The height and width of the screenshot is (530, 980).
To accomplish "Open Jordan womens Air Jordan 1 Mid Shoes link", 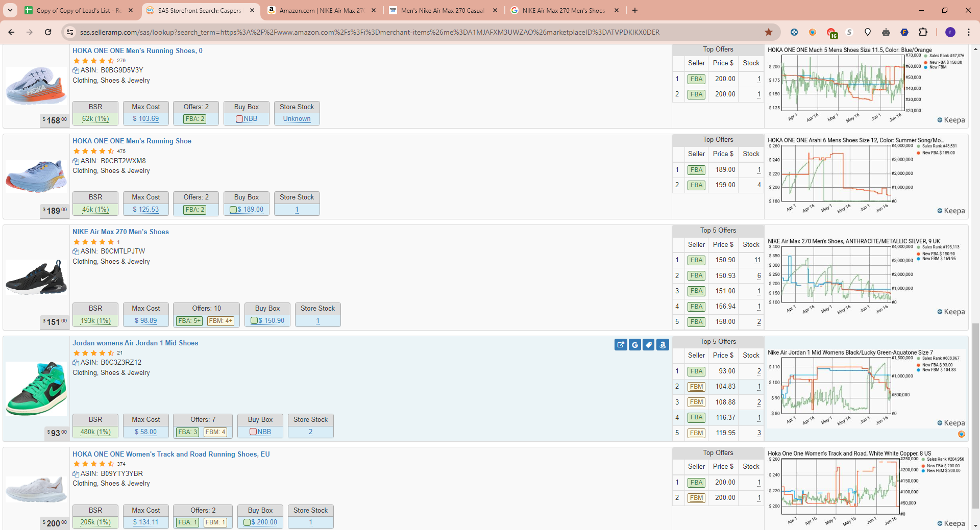I will pos(135,343).
